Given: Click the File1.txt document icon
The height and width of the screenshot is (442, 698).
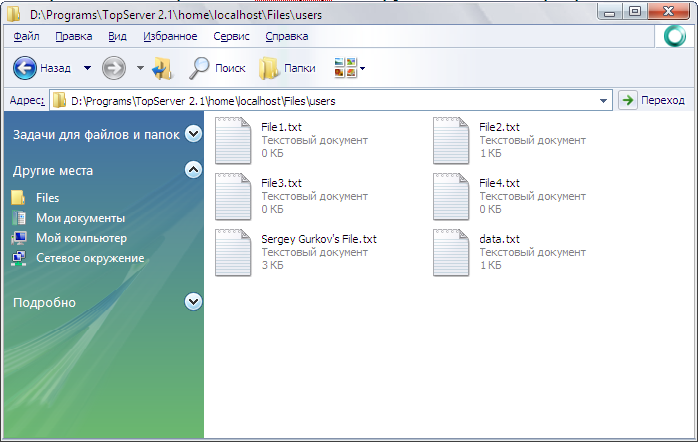Looking at the screenshot, I should [x=233, y=141].
